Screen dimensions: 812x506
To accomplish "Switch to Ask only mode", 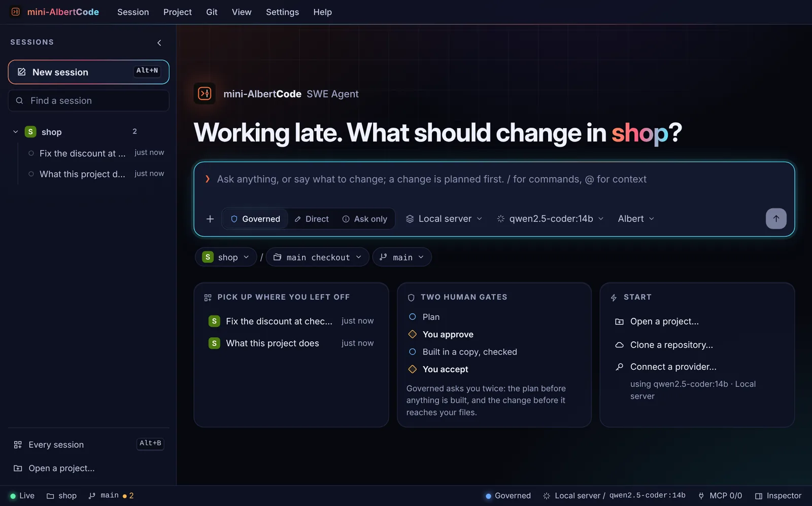I will (364, 219).
